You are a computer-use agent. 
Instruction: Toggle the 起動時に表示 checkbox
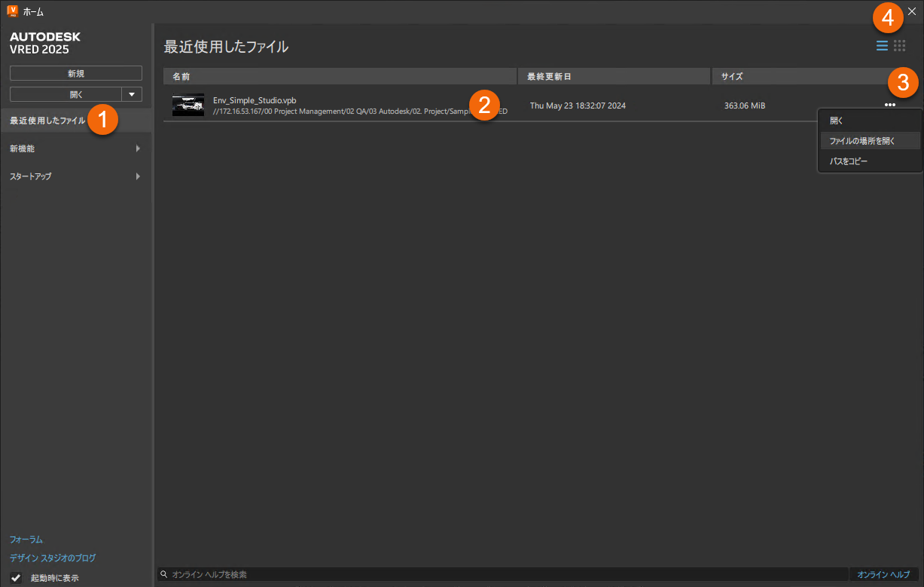(16, 578)
